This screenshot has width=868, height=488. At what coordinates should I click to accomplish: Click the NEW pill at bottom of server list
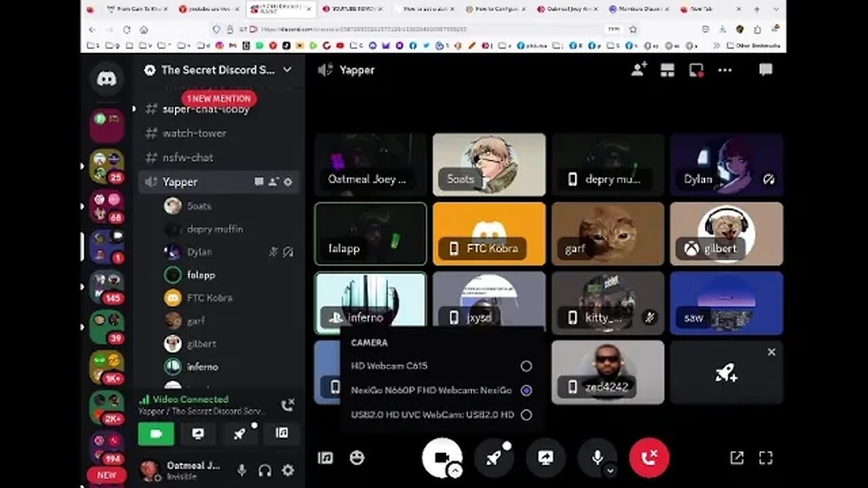[x=106, y=475]
